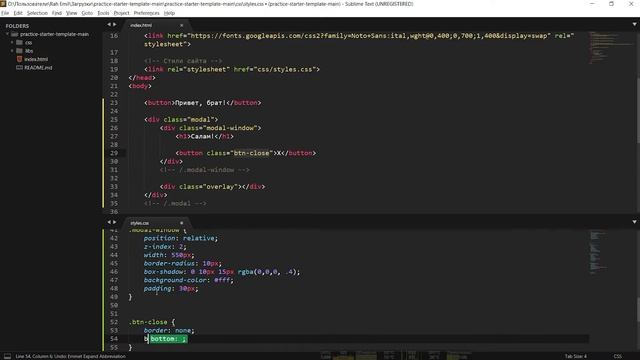Click the position: relative line
This screenshot has width=640, height=360.
(181, 238)
